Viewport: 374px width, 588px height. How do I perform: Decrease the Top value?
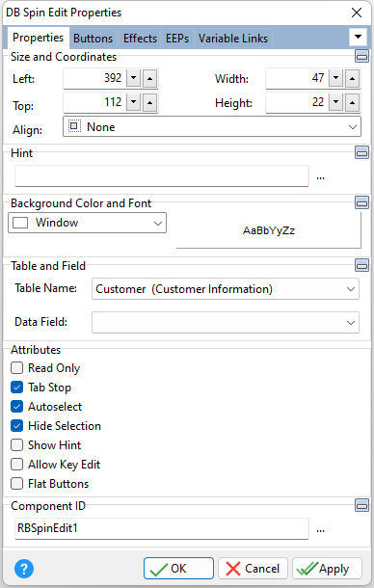point(134,102)
